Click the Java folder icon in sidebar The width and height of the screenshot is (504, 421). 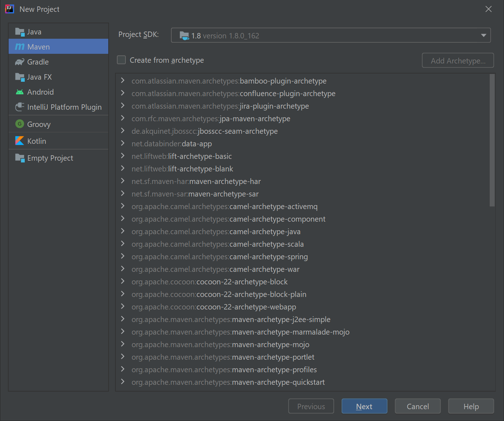20,32
